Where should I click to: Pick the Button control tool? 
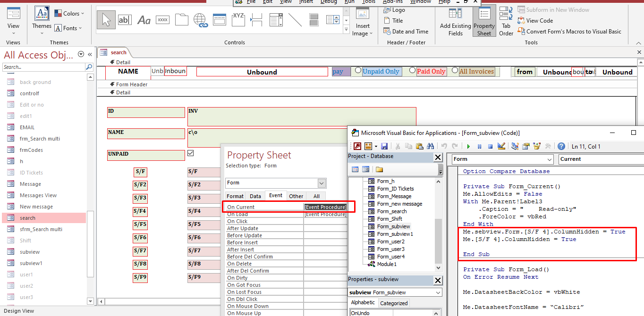(163, 20)
